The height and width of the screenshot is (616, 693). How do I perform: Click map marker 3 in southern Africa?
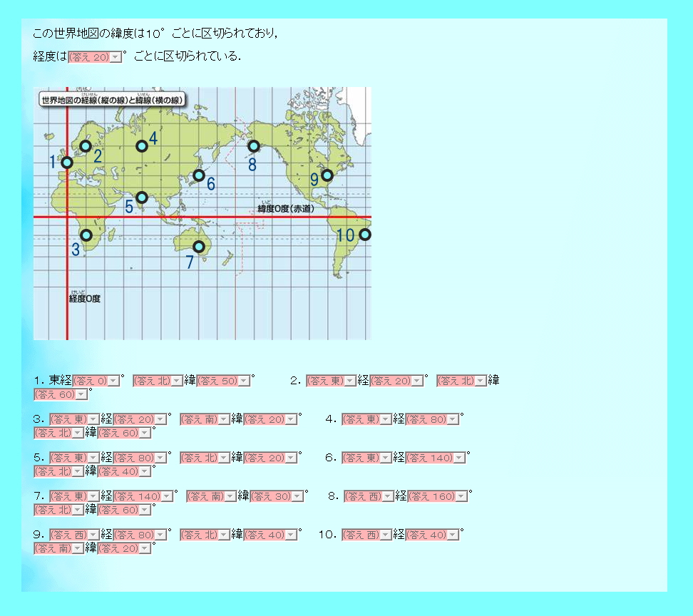tap(86, 235)
